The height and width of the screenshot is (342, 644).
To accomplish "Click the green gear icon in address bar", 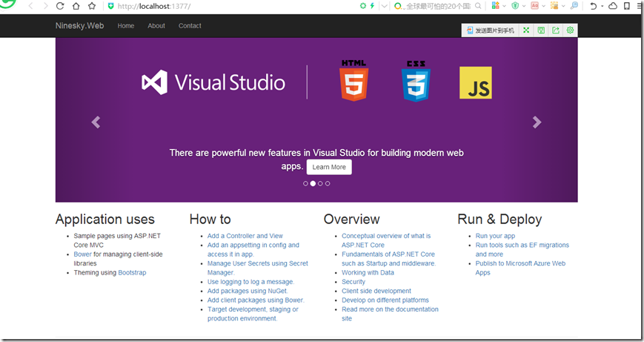I will pyautogui.click(x=362, y=6).
